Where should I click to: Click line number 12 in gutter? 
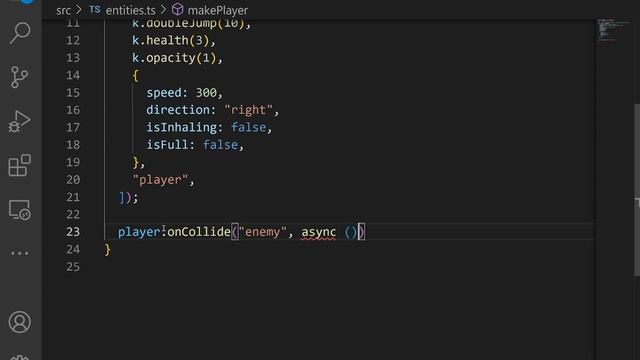pos(73,40)
